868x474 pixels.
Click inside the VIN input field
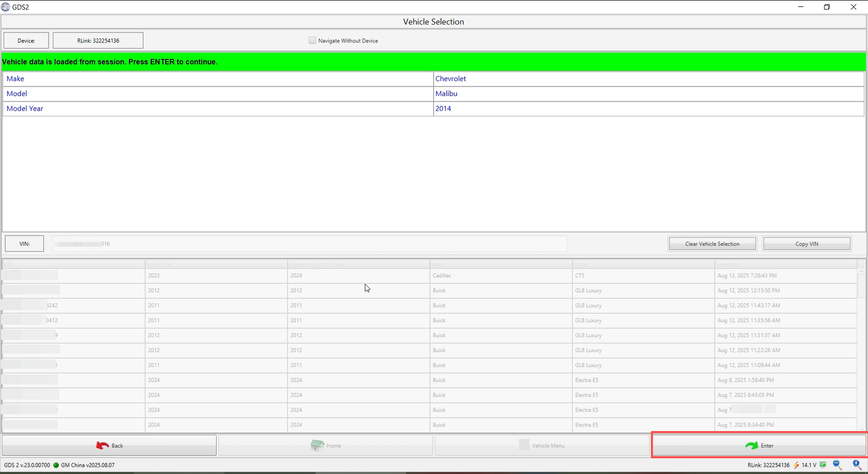click(x=309, y=244)
